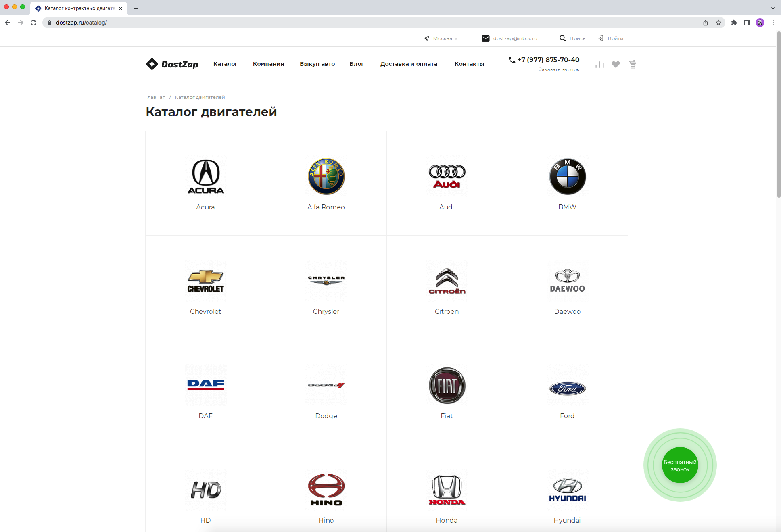This screenshot has height=532, width=781.
Task: Click the Acura brand name
Action: tap(205, 207)
